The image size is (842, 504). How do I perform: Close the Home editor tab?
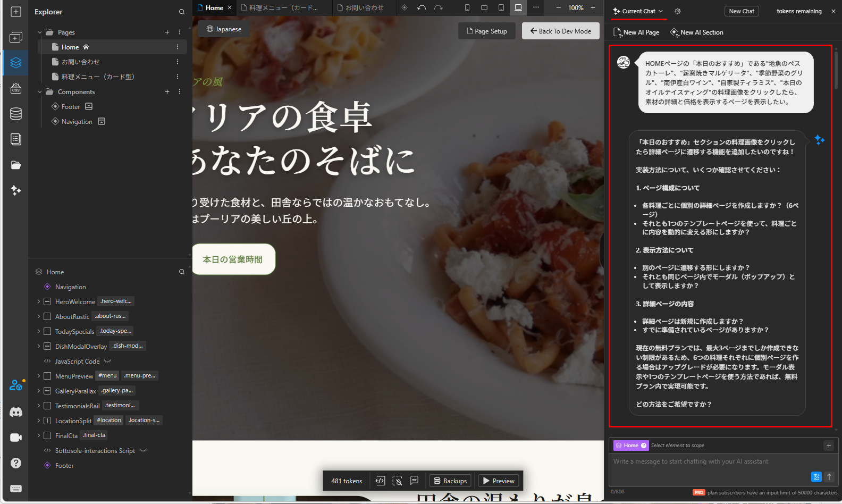click(x=230, y=7)
